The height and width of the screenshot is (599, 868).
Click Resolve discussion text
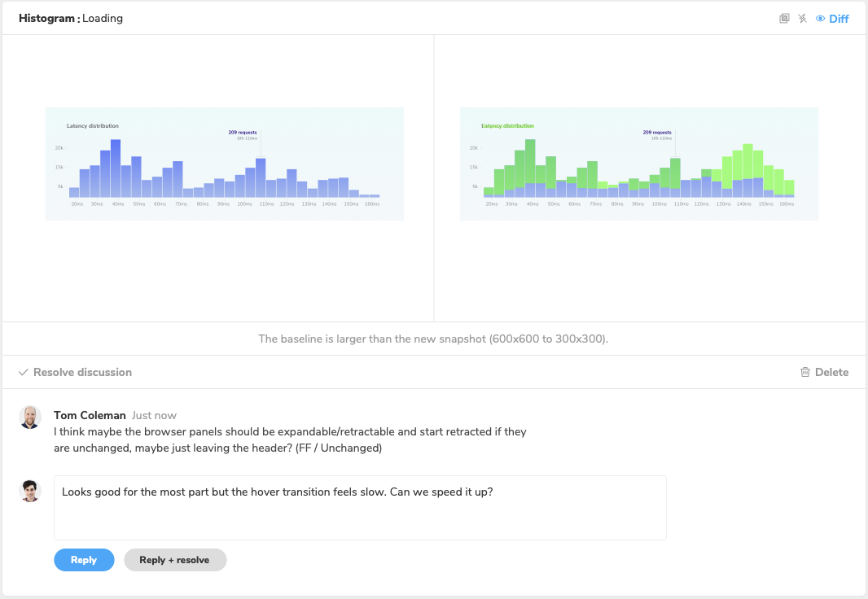tap(82, 372)
